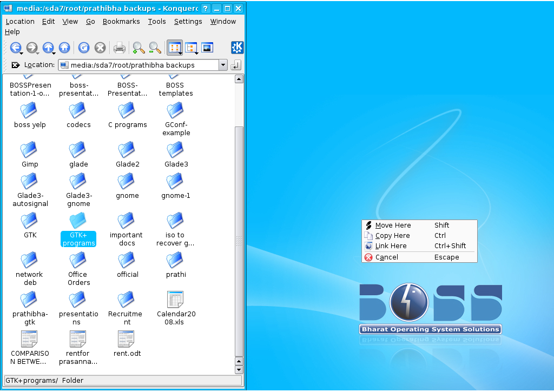554x392 pixels.
Task: Open the official folder
Action: click(127, 265)
